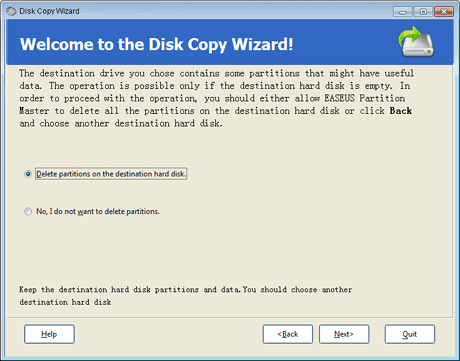The image size is (460, 361).
Task: Click the 'Welcome to the Disk Copy Wizard!' heading
Action: coord(156,44)
